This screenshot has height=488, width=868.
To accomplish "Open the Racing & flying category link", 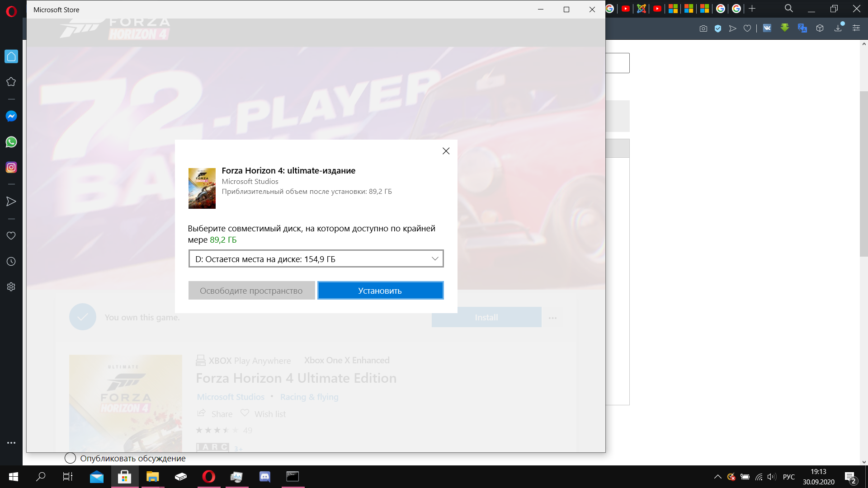I will [x=309, y=397].
